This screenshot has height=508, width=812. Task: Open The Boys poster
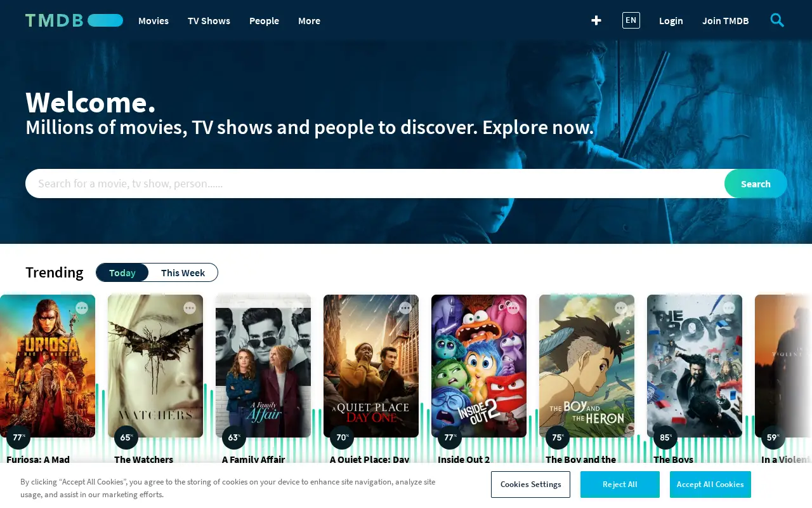pyautogui.click(x=695, y=366)
